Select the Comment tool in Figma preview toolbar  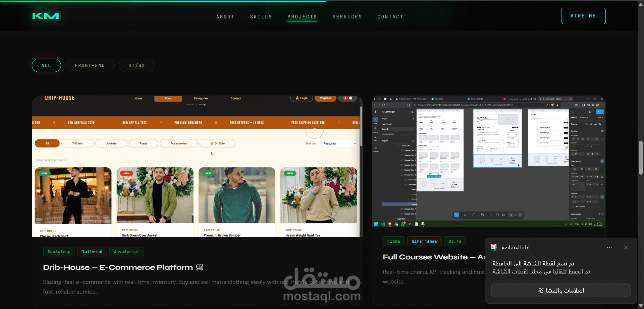[x=497, y=215]
